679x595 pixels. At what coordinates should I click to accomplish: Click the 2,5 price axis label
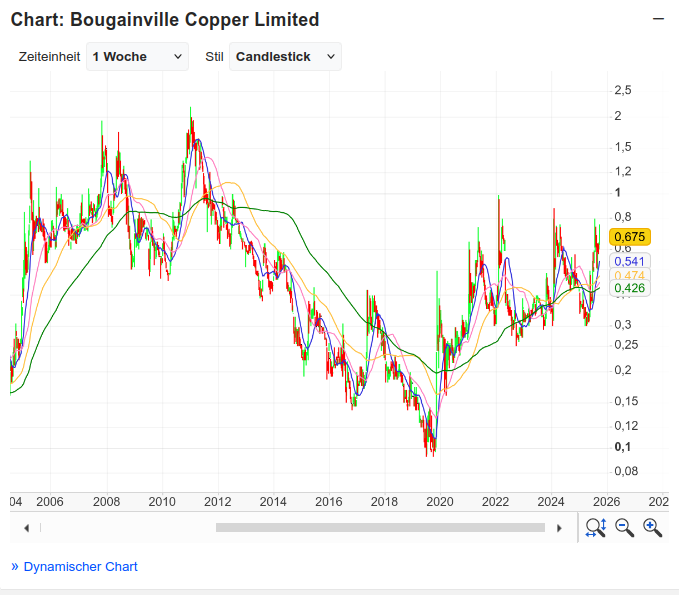coord(623,90)
